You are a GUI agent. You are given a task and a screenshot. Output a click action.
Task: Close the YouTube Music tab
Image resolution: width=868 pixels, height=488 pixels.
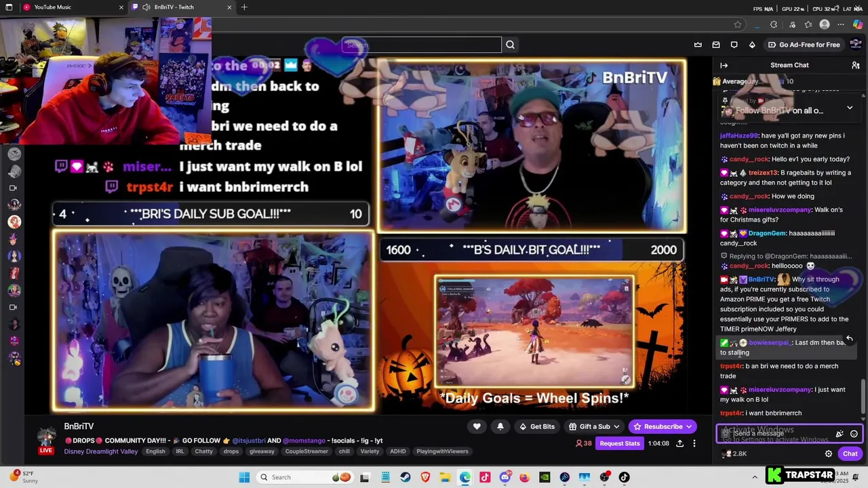[121, 7]
